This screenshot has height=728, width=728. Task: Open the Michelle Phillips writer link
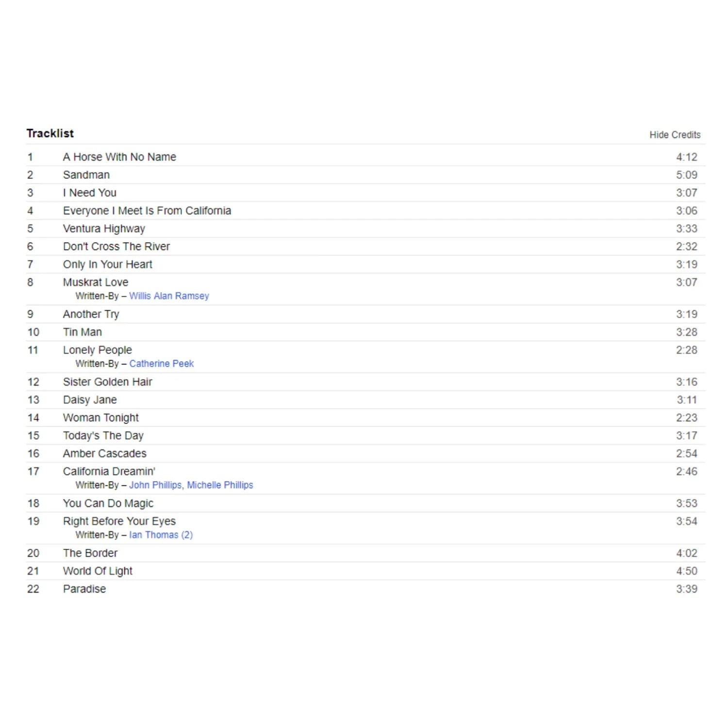click(x=220, y=485)
